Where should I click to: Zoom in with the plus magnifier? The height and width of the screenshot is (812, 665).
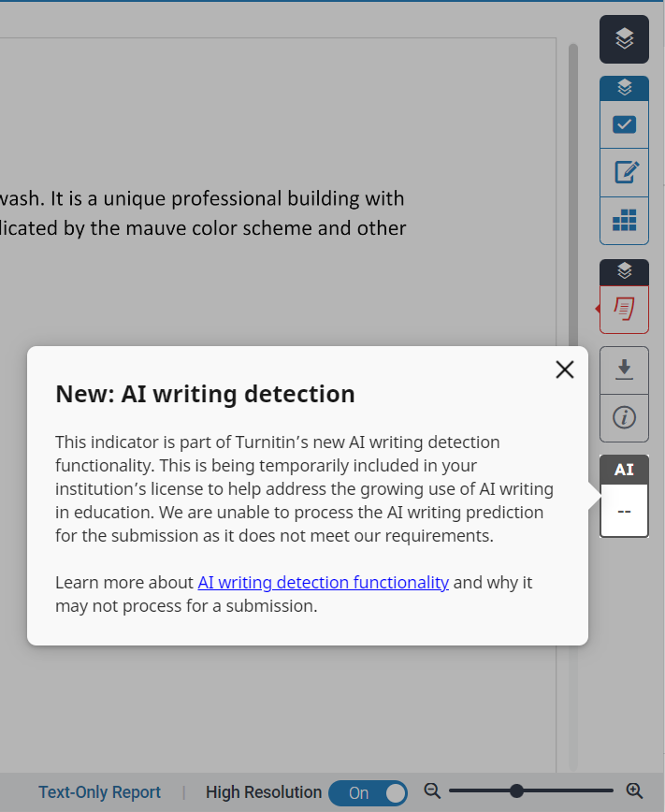pos(634,790)
